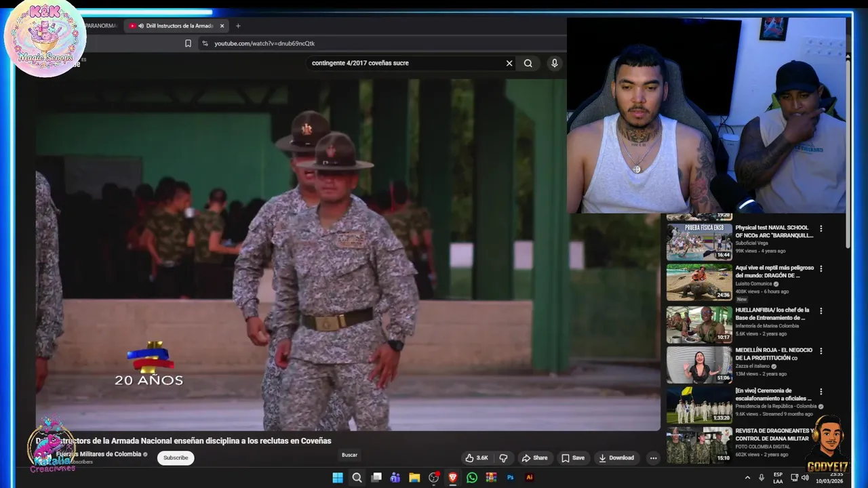Click the system tray microphone icon
This screenshot has height=488, width=868.
pos(762,477)
